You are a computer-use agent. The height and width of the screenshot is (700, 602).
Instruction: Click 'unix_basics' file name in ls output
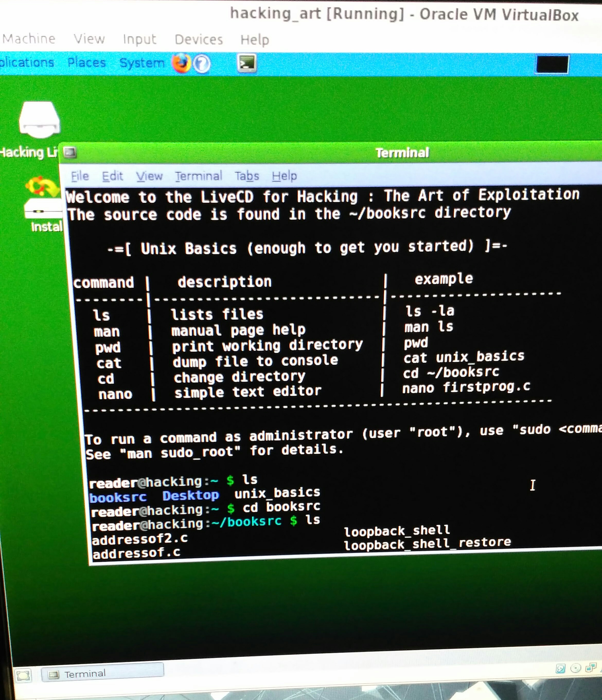click(277, 493)
